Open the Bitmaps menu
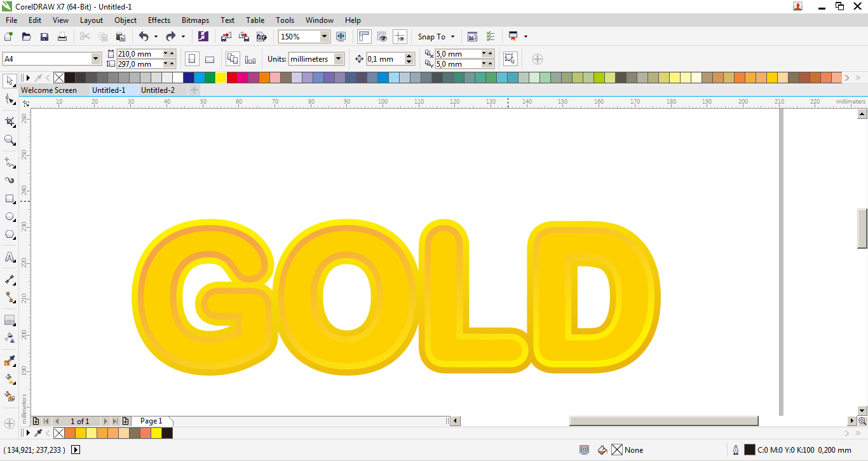The width and height of the screenshot is (868, 461). (195, 20)
